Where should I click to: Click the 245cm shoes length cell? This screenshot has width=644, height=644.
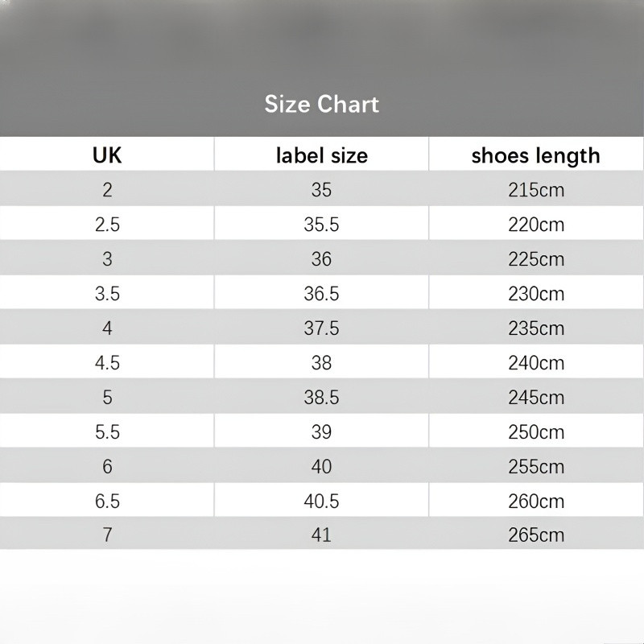coord(535,398)
